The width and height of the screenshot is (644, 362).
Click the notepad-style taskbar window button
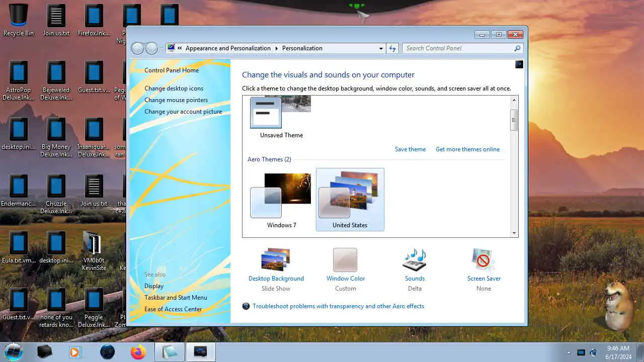pyautogui.click(x=170, y=352)
